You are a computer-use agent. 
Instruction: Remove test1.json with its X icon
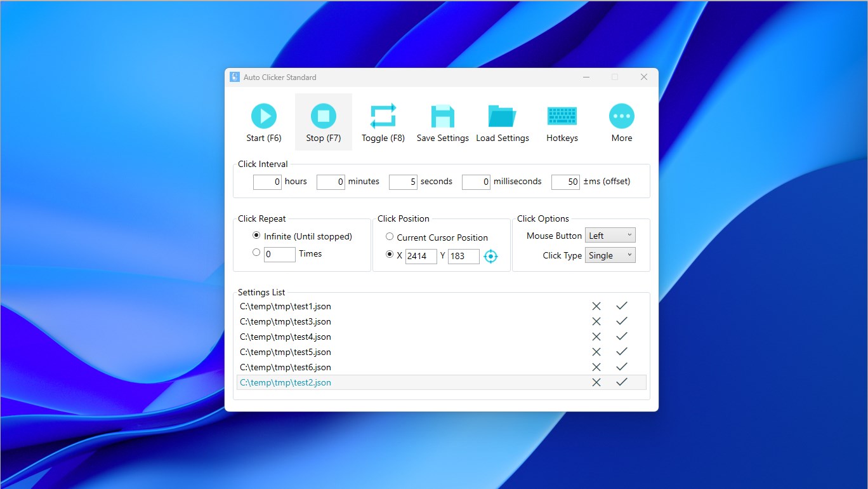click(x=596, y=306)
